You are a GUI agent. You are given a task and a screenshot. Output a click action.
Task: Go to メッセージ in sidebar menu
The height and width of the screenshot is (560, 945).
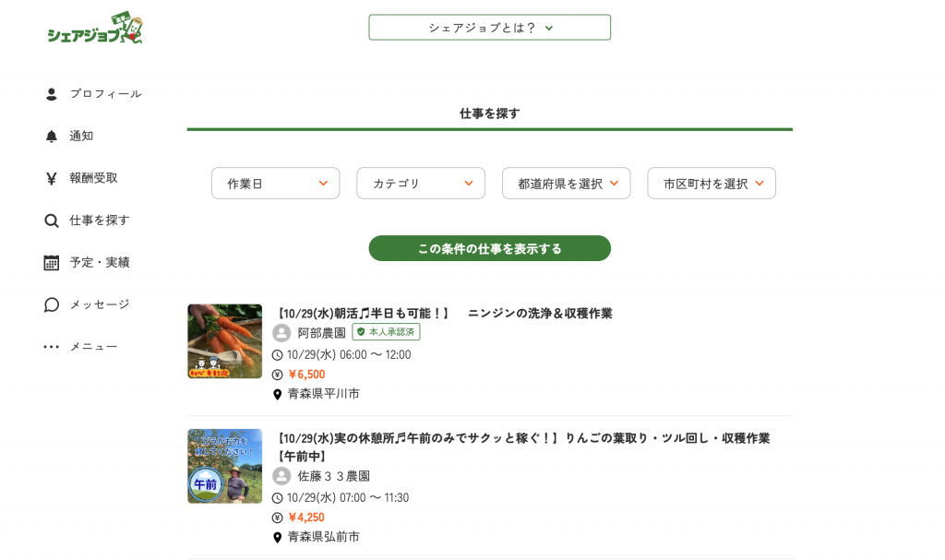coord(100,304)
